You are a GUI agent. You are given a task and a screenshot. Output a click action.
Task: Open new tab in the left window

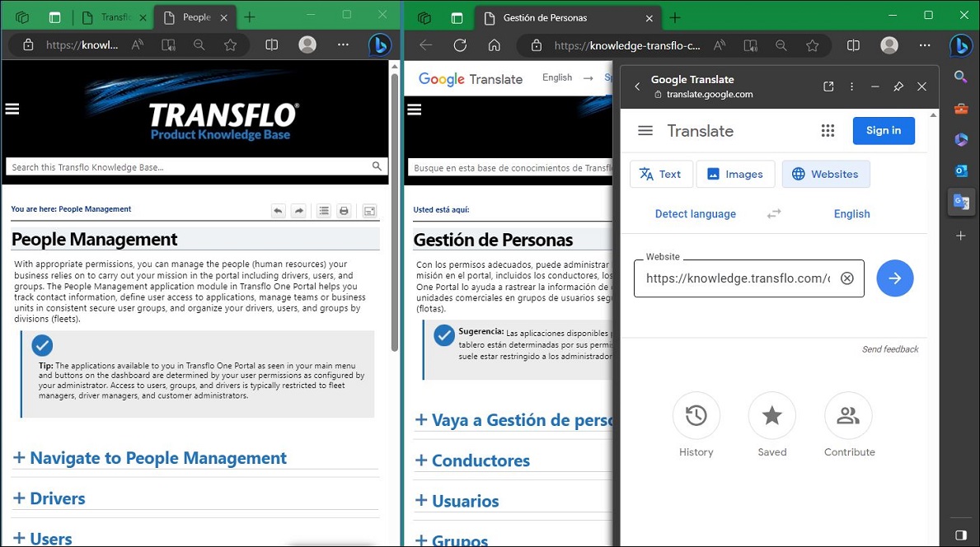(250, 17)
